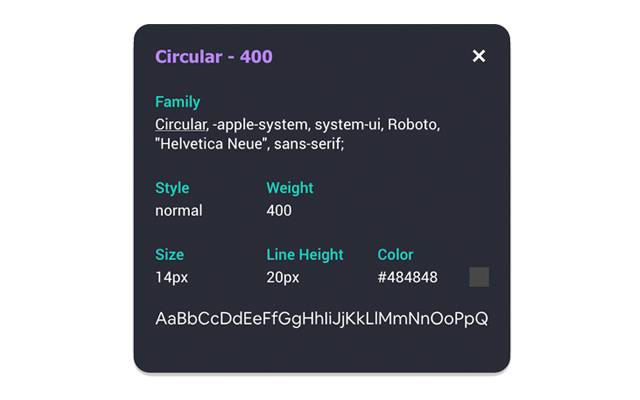Click the Color label
The width and height of the screenshot is (640, 400).
(395, 254)
